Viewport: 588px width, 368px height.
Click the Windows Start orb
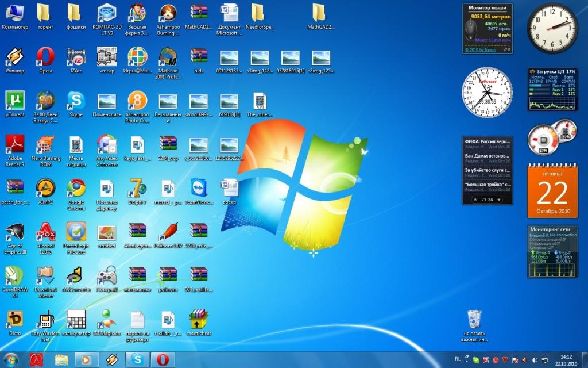tap(11, 360)
